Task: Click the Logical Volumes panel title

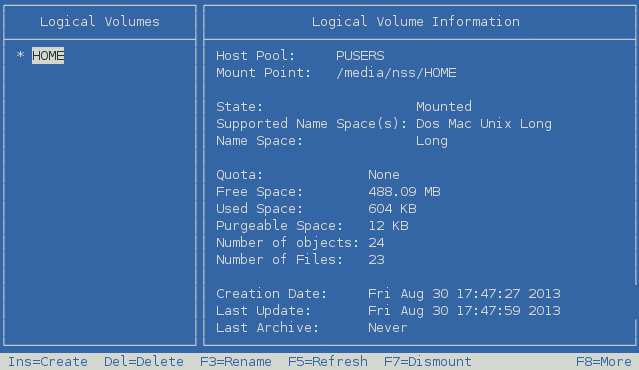Action: pos(100,22)
